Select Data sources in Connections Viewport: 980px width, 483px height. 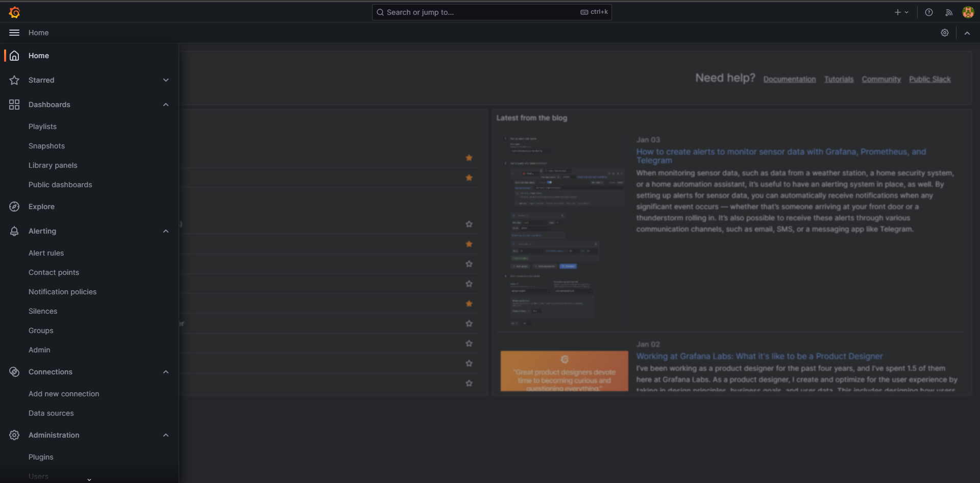(x=51, y=413)
